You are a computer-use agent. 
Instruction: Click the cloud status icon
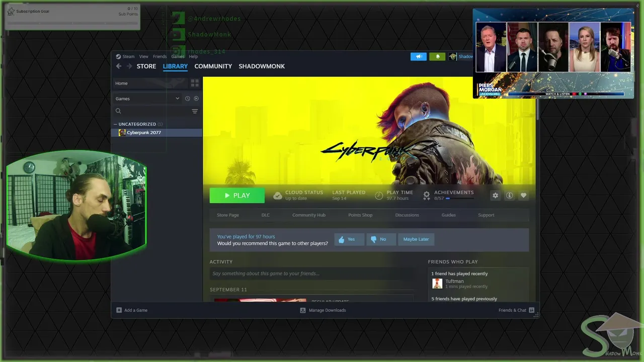tap(278, 196)
